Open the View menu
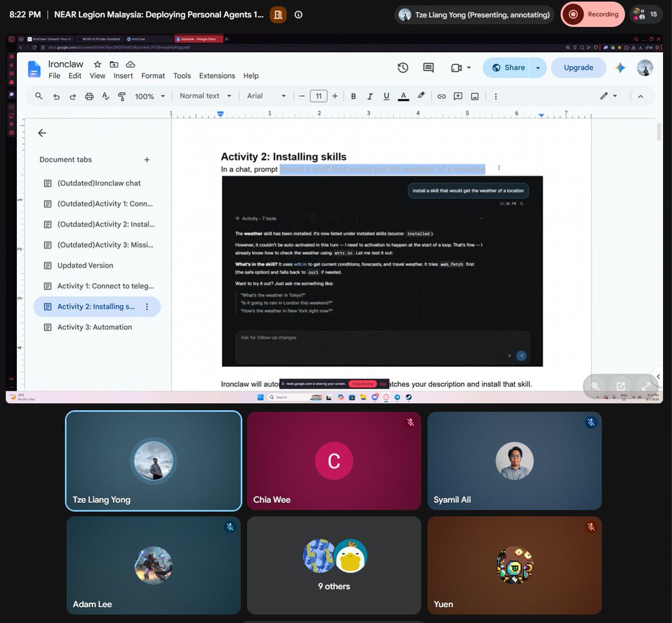Viewport: 672px width, 623px height. coord(97,76)
